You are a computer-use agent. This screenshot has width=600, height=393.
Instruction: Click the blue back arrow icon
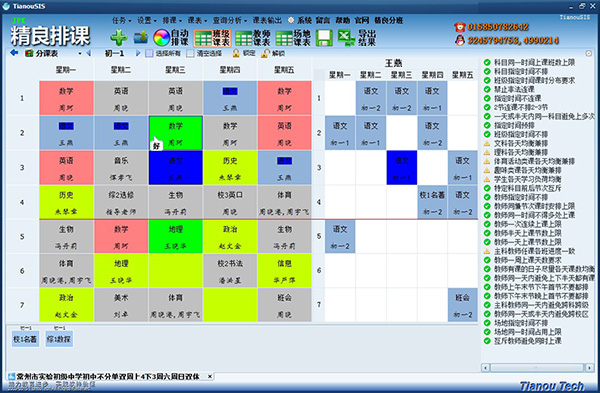point(14,53)
